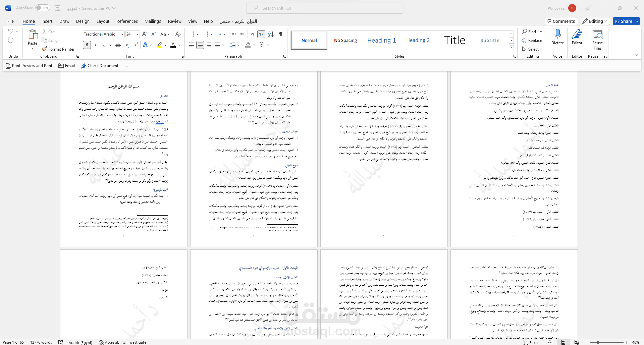Click line and paragraph spacing icon
The width and height of the screenshot is (644, 345).
(x=233, y=45)
